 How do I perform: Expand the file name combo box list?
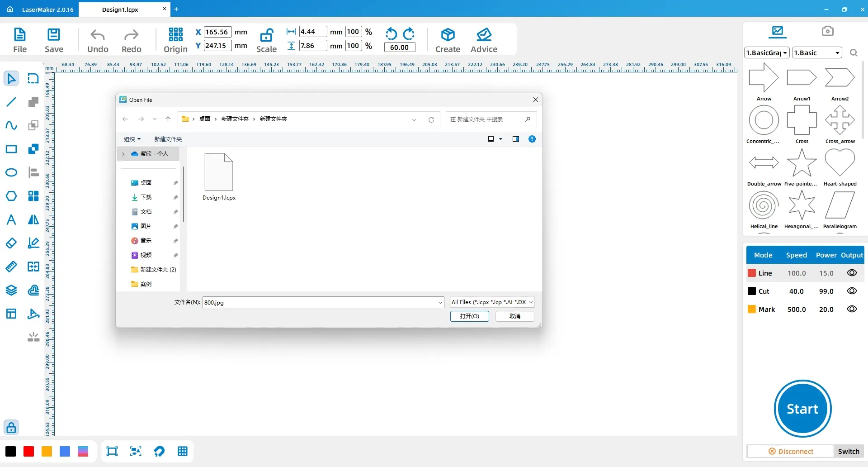pos(440,302)
